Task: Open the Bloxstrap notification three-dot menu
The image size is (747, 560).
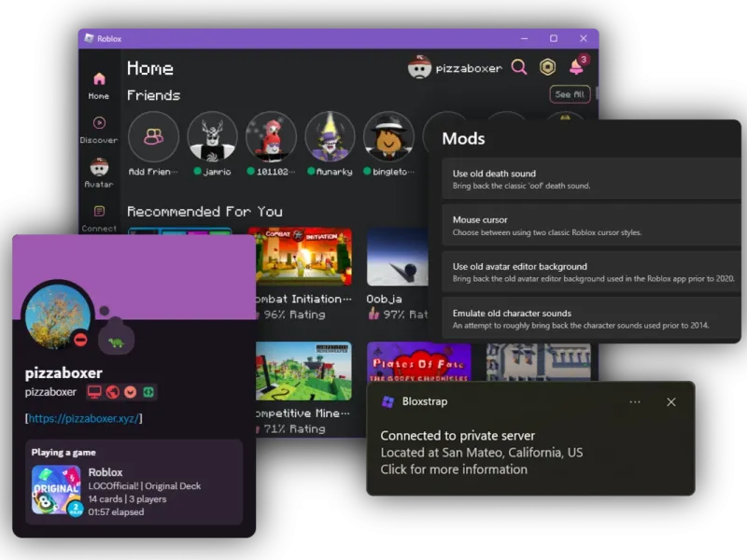Action: pyautogui.click(x=635, y=402)
